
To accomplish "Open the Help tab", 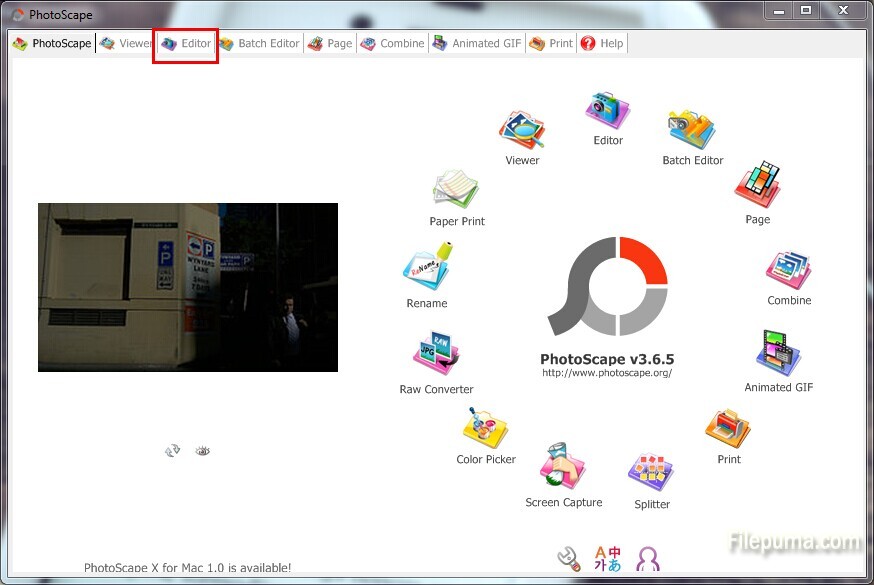I will (x=601, y=44).
